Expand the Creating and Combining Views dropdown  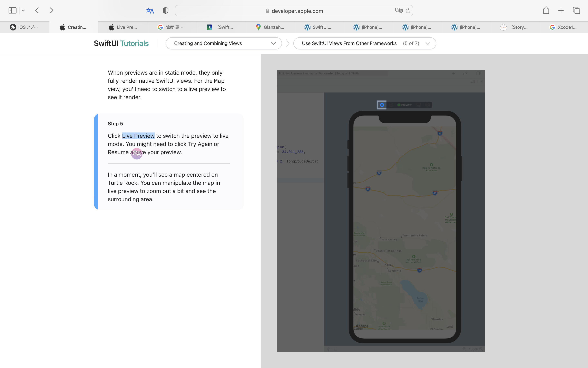click(x=224, y=43)
